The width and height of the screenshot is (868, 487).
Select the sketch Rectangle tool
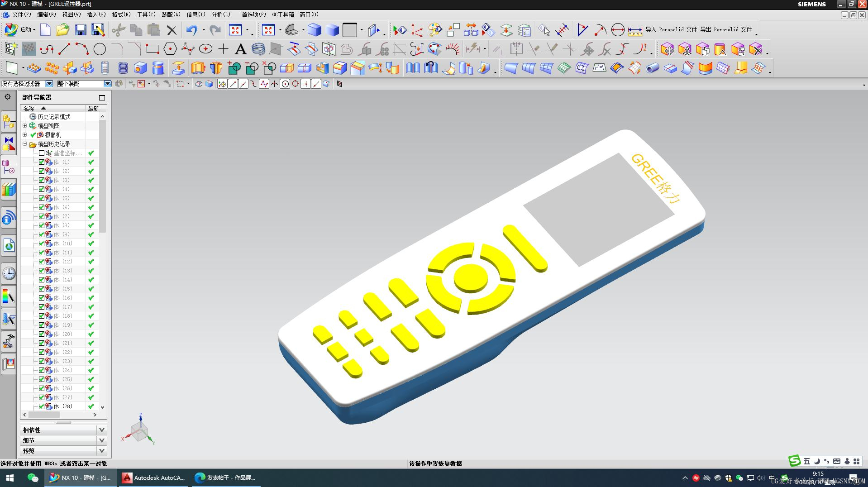(153, 49)
